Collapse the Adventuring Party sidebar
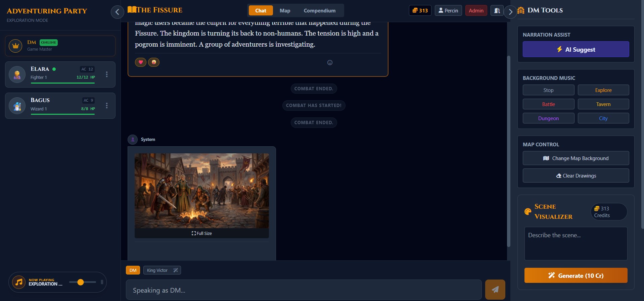This screenshot has height=301, width=644. pos(117,12)
